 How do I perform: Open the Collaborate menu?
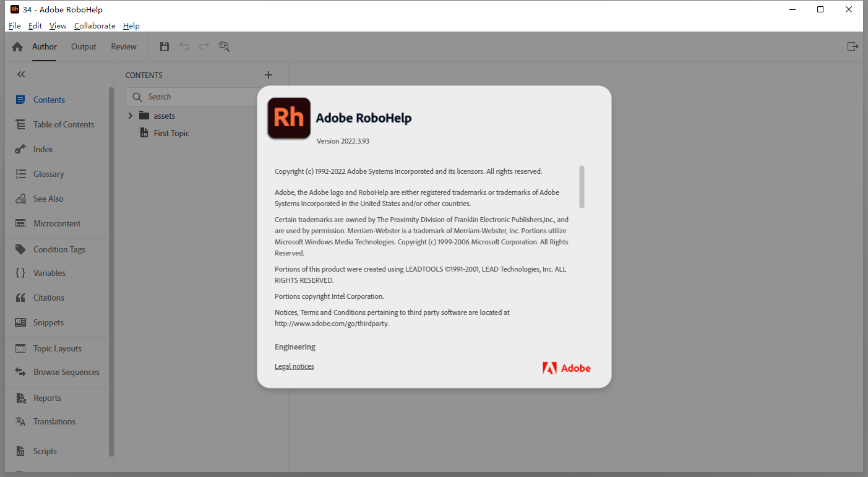coord(94,25)
